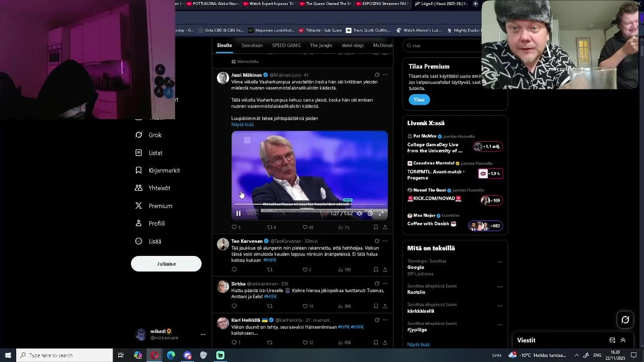Switch to the Seurataan tab
This screenshot has height=362, width=644.
pyautogui.click(x=252, y=45)
